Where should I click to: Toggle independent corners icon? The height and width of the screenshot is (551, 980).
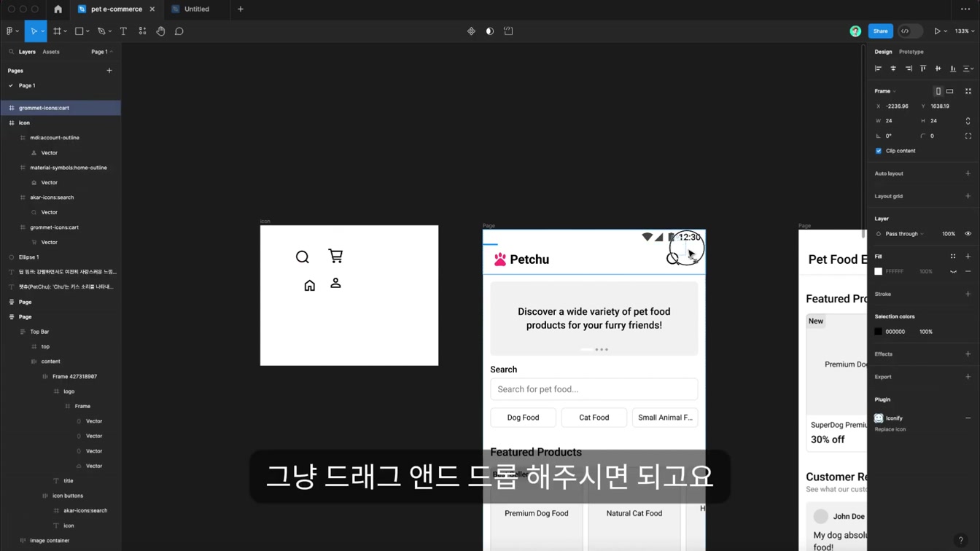tap(968, 136)
